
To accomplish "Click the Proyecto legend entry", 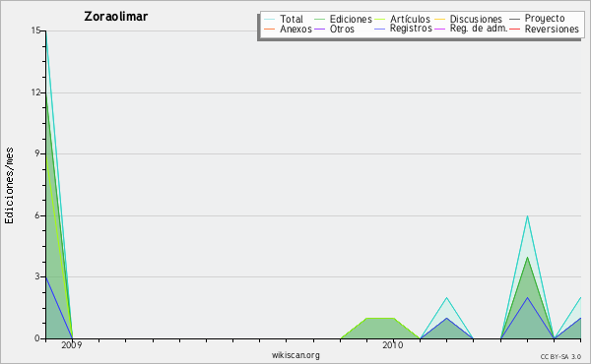I will 537,19.
